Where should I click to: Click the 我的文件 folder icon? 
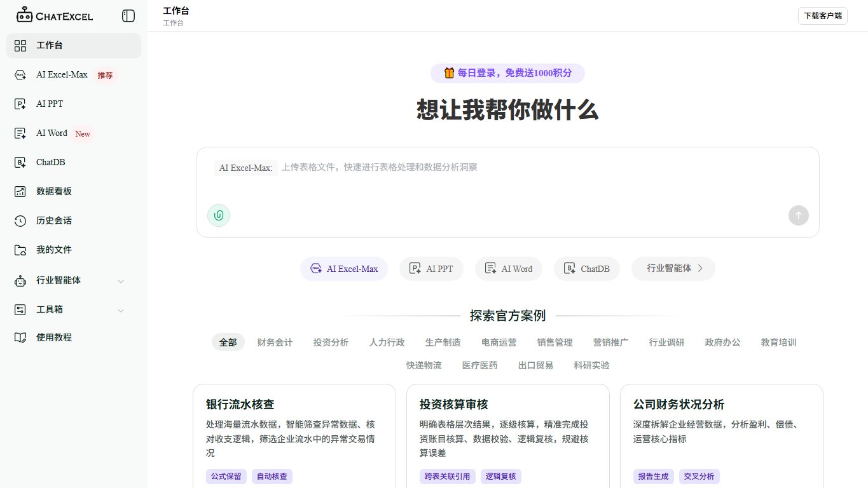(20, 250)
